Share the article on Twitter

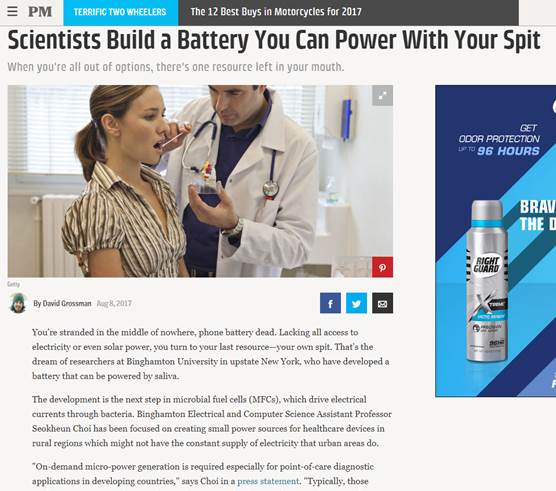(x=356, y=303)
